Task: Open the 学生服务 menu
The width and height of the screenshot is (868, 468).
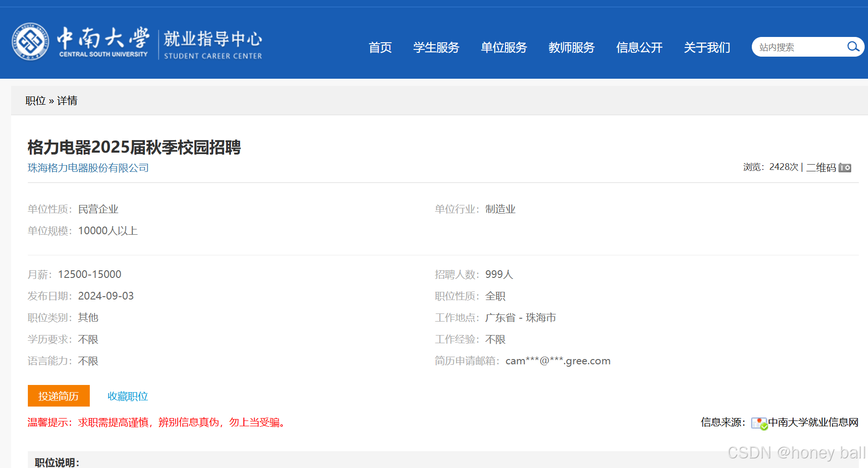Action: [x=436, y=48]
